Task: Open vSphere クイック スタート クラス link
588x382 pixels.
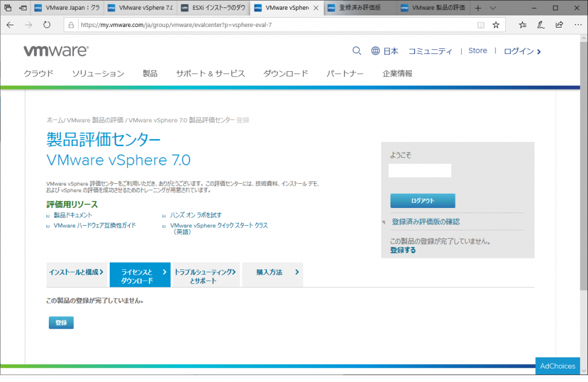Action: click(x=219, y=228)
